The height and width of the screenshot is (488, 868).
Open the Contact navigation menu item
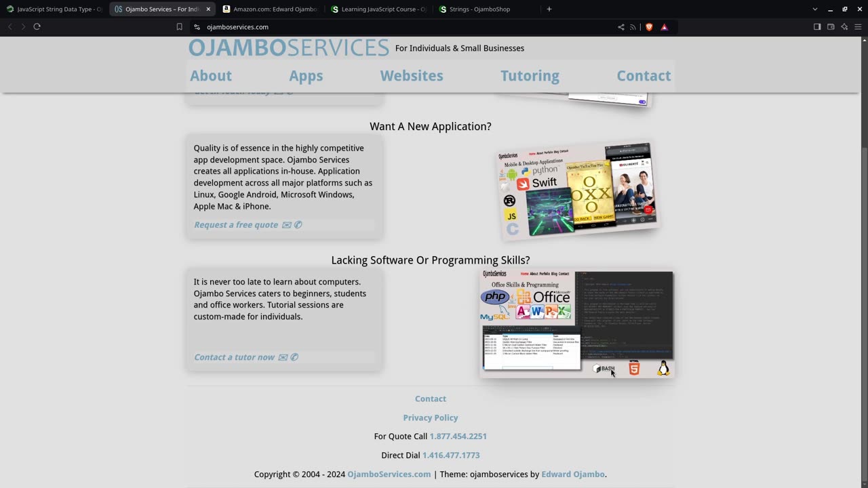coord(644,76)
